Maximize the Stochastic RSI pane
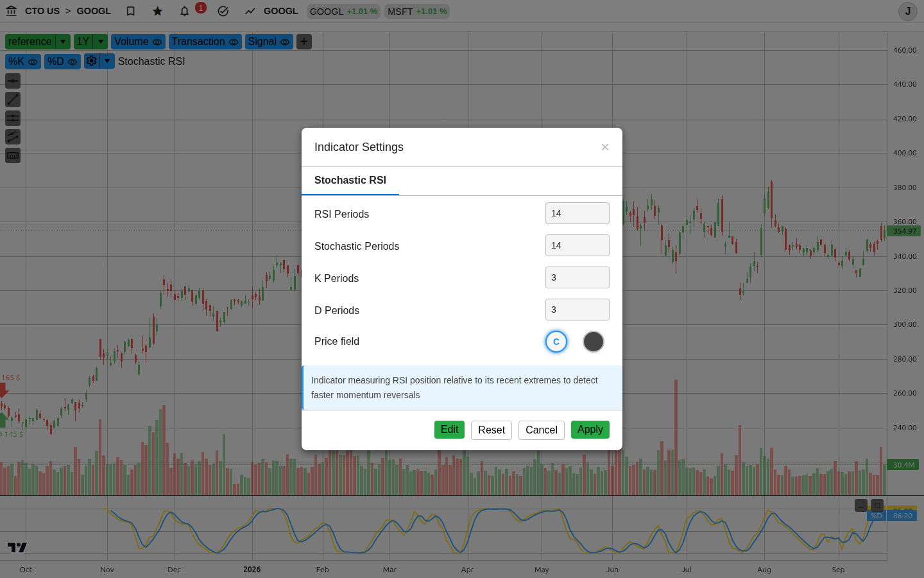This screenshot has width=924, height=578. [x=877, y=505]
